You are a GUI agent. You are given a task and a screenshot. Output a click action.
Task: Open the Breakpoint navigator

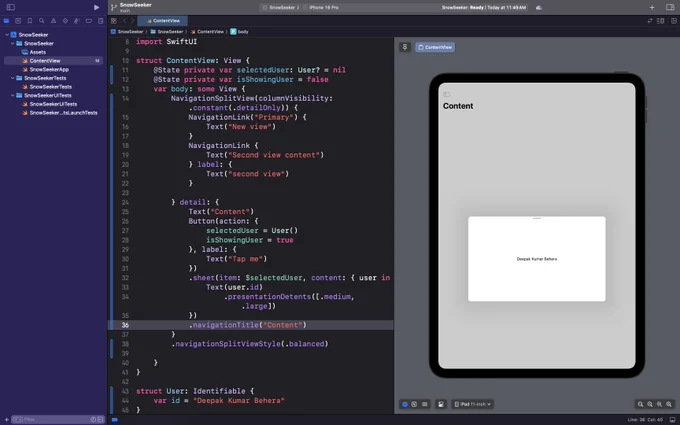click(88, 21)
